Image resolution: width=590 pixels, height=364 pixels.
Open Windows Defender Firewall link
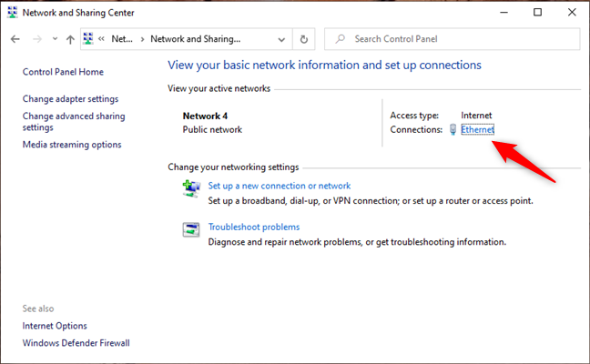(76, 343)
